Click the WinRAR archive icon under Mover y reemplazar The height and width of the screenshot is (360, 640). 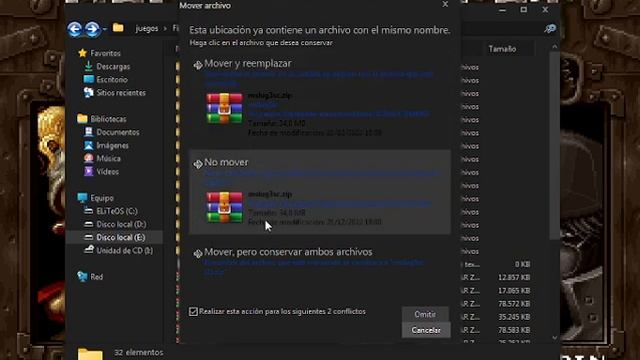point(224,108)
